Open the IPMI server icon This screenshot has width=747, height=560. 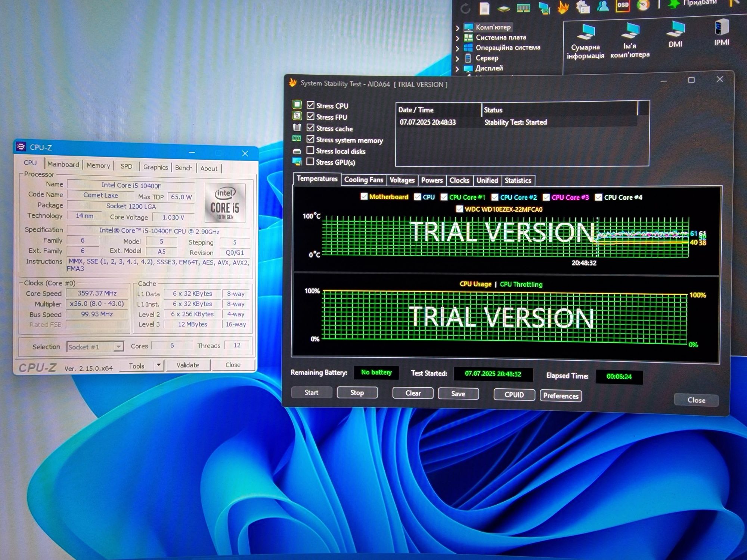(722, 32)
